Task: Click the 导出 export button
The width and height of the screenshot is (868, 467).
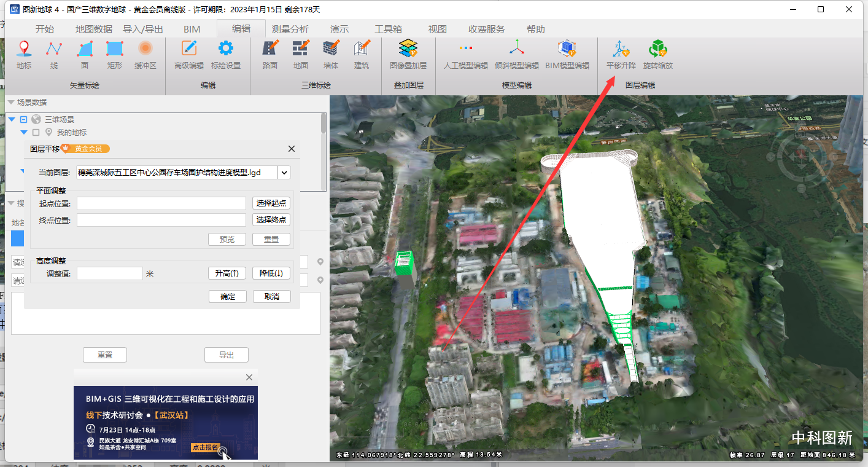Action: 227,355
